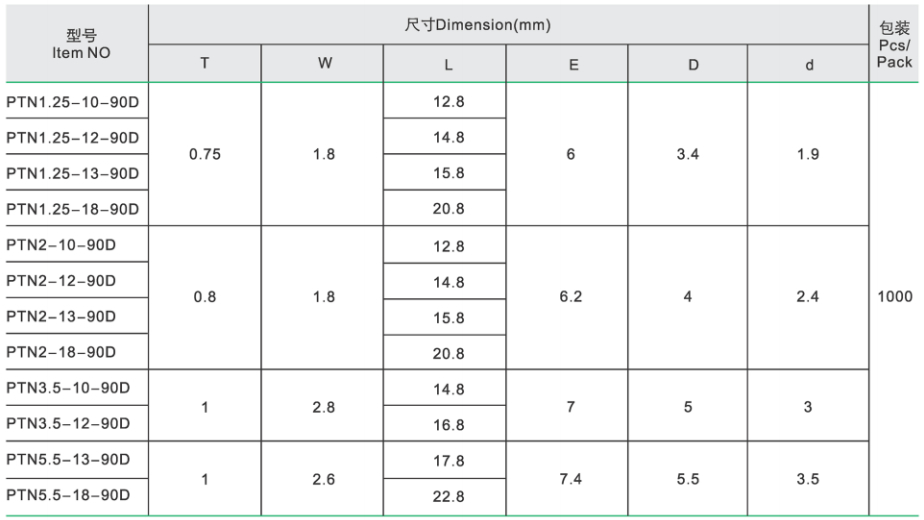Image resolution: width=924 pixels, height=520 pixels.
Task: Click the PTN3.5-12-90D model number
Action: (x=68, y=423)
